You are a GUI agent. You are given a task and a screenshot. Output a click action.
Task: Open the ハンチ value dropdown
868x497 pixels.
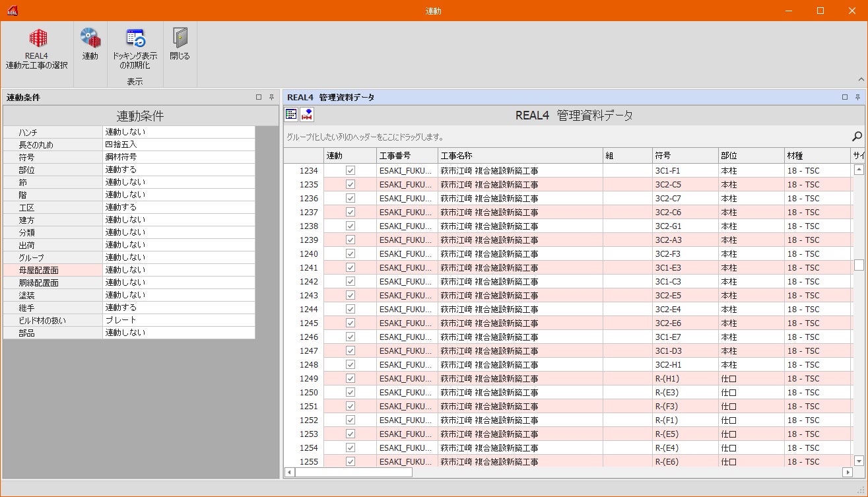[x=179, y=132]
